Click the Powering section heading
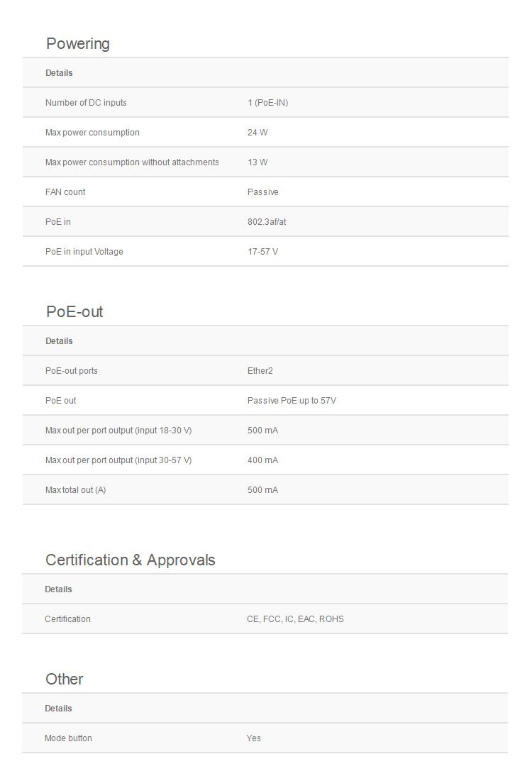This screenshot has width=532, height=771. [78, 44]
